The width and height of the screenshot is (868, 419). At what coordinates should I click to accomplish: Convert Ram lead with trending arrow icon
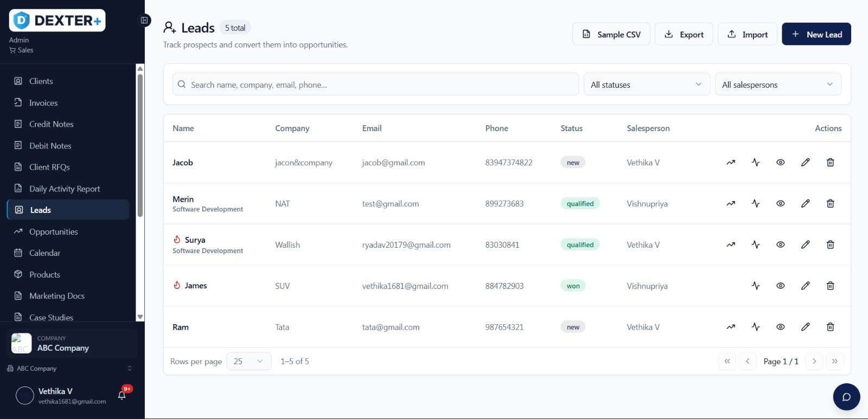point(731,327)
